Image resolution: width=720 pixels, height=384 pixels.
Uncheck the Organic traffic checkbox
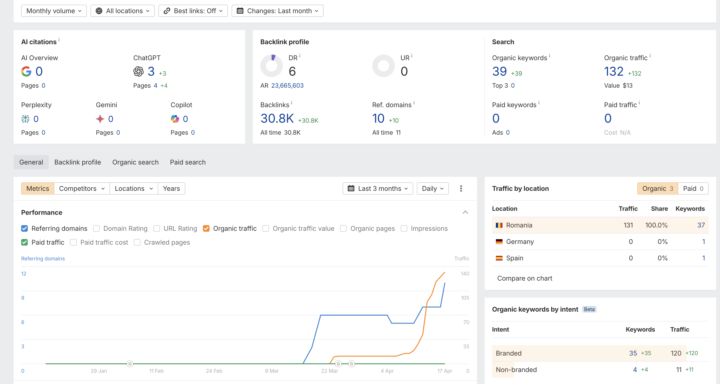(x=206, y=228)
